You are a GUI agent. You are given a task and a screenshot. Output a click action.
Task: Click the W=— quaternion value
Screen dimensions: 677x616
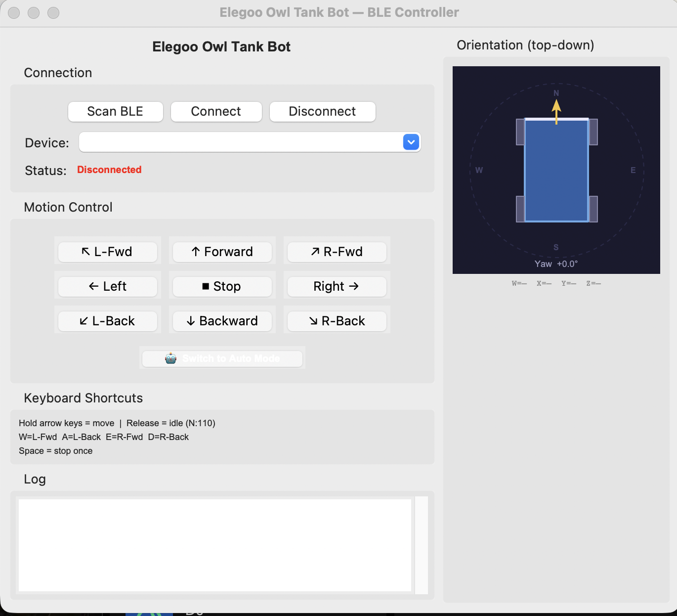[x=519, y=283]
